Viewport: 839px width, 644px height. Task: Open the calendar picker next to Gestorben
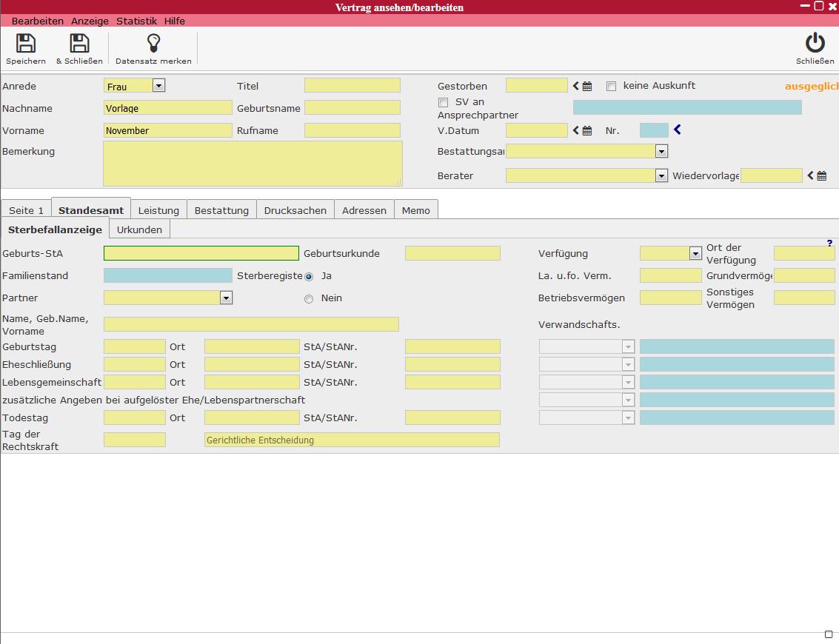pyautogui.click(x=587, y=87)
